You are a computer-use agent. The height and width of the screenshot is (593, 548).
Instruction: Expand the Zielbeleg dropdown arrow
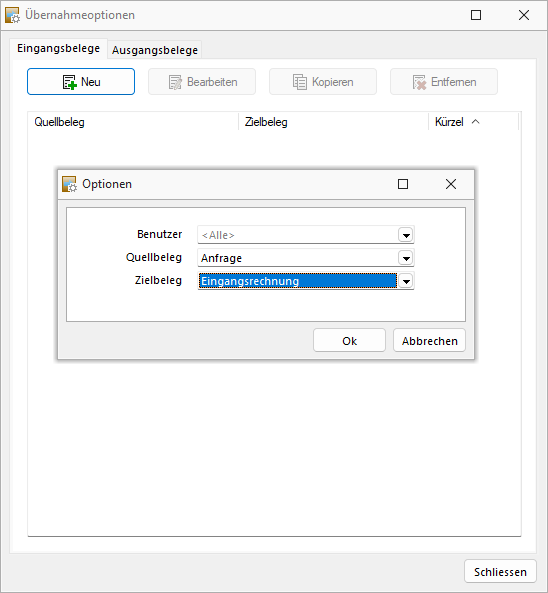pyautogui.click(x=406, y=281)
